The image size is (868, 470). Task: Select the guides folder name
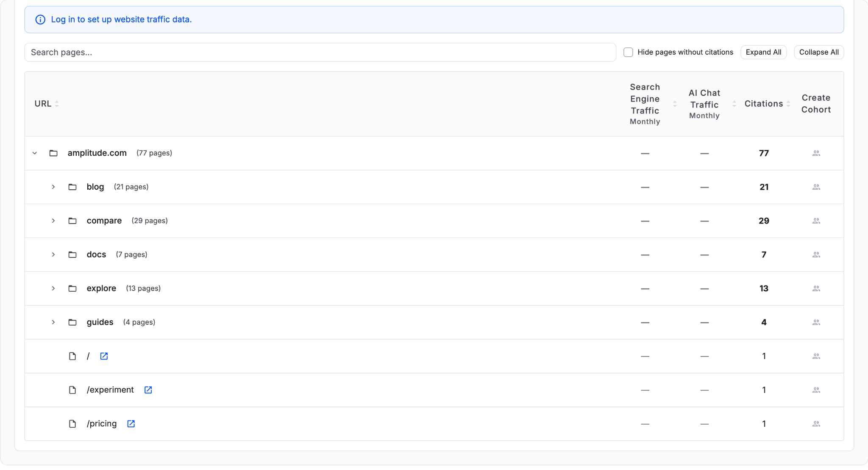click(100, 323)
